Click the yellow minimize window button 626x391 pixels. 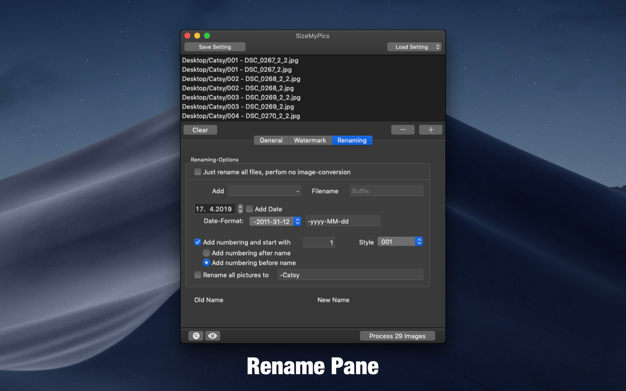tap(197, 36)
